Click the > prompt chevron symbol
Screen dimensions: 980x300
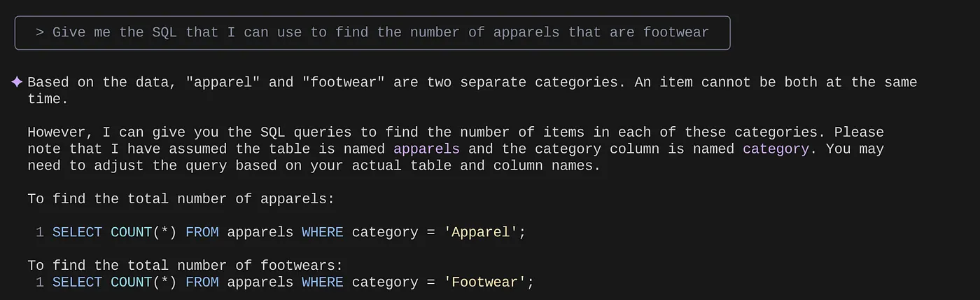[x=40, y=32]
